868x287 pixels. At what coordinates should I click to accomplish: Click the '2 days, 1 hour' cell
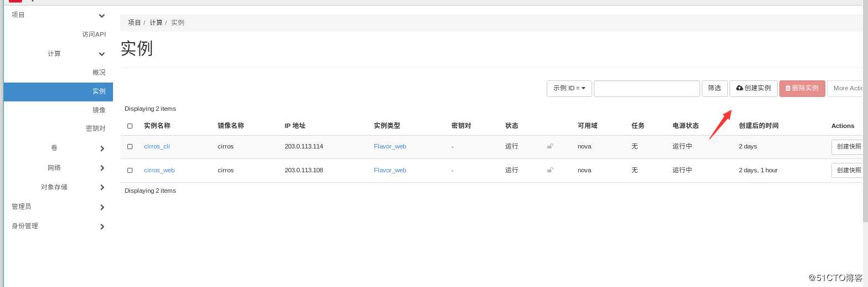click(x=758, y=170)
